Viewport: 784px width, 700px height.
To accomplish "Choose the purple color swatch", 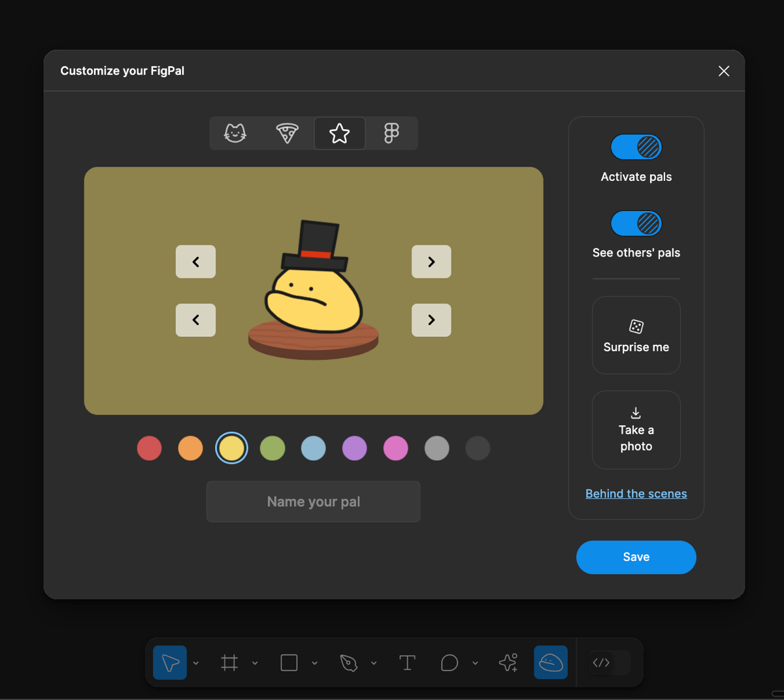I will pyautogui.click(x=355, y=449).
